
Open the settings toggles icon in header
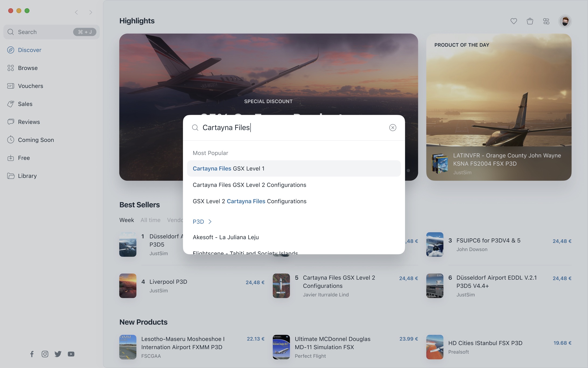[546, 21]
